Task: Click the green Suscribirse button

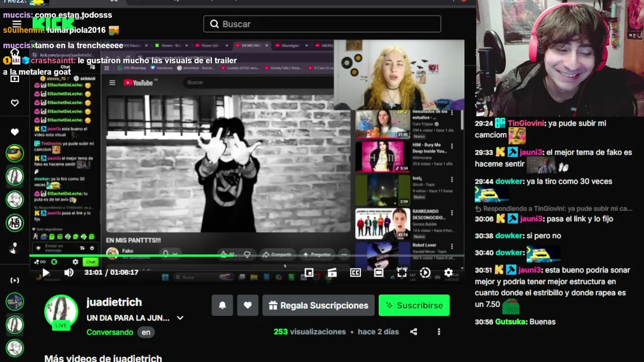Action: point(414,305)
